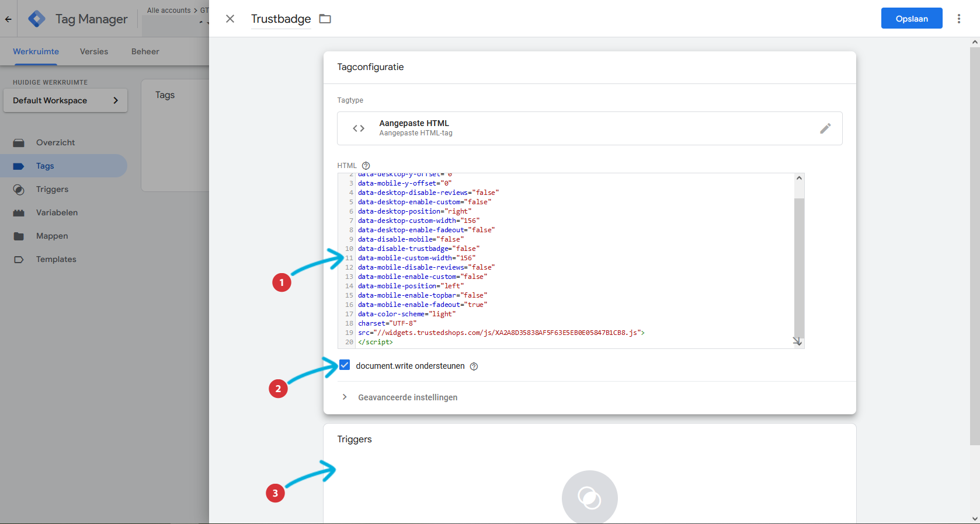Expand Geavanceerde instellingen section
The width and height of the screenshot is (980, 524).
[x=400, y=397]
